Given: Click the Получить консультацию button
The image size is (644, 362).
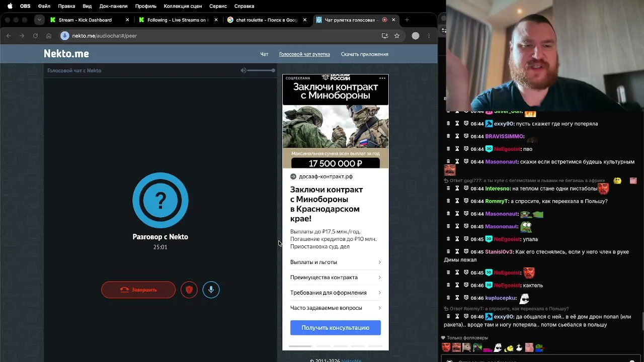Looking at the screenshot, I should (336, 328).
